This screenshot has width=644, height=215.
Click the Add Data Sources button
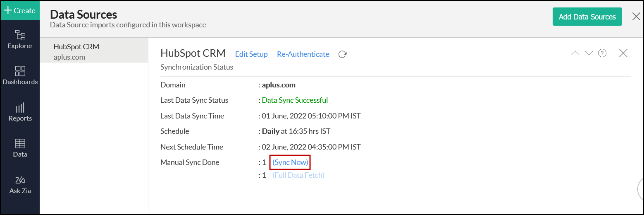point(587,17)
